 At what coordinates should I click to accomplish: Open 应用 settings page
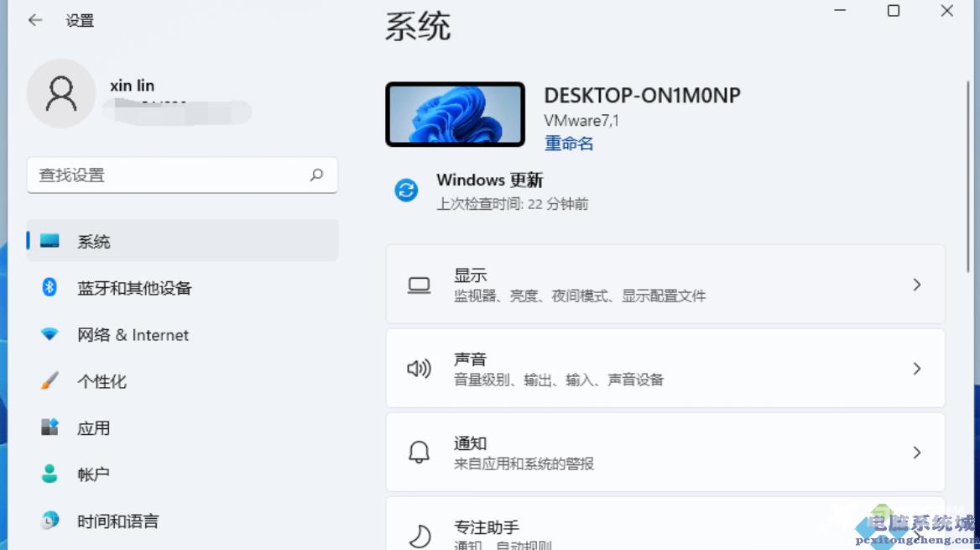(183, 427)
